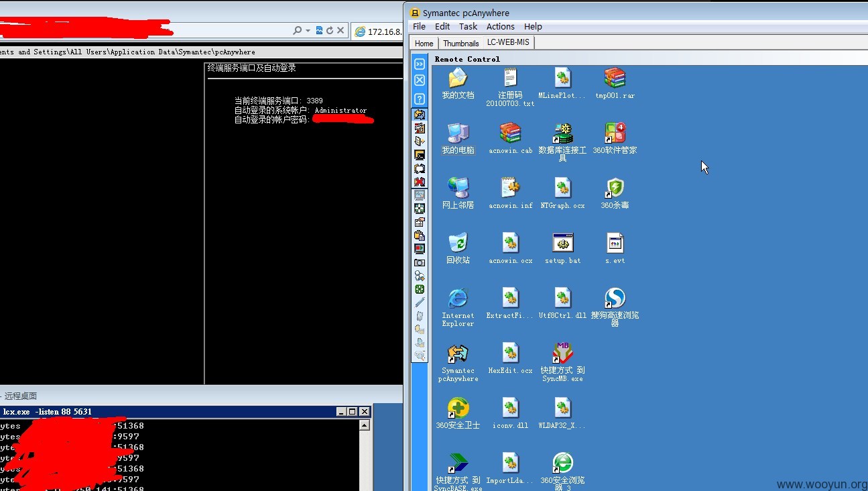Click the 当前终端服务端口: 3389 text
The width and height of the screenshot is (868, 491).
[278, 101]
